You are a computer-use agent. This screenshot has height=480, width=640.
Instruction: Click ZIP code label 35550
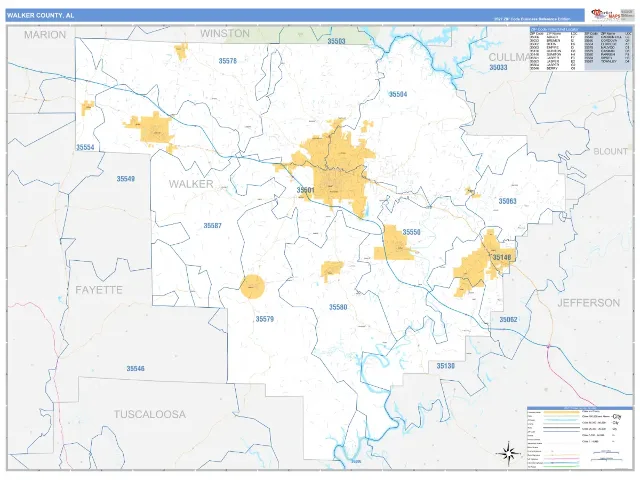(x=411, y=232)
